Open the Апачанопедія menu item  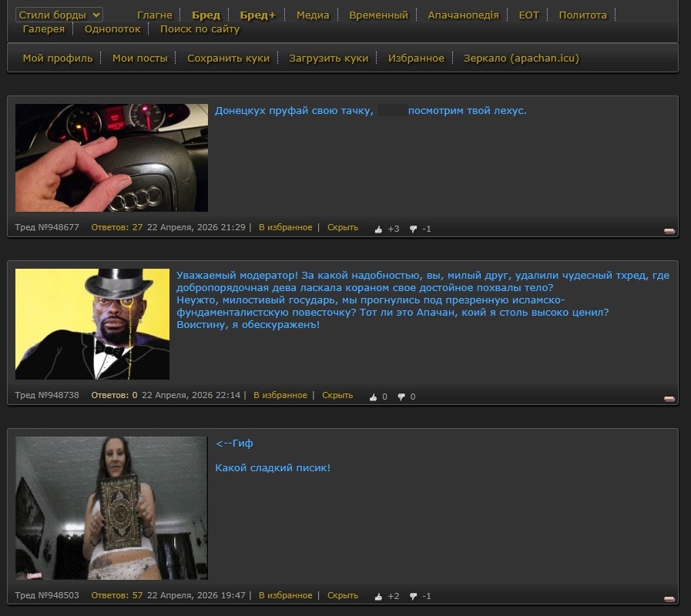coord(463,15)
